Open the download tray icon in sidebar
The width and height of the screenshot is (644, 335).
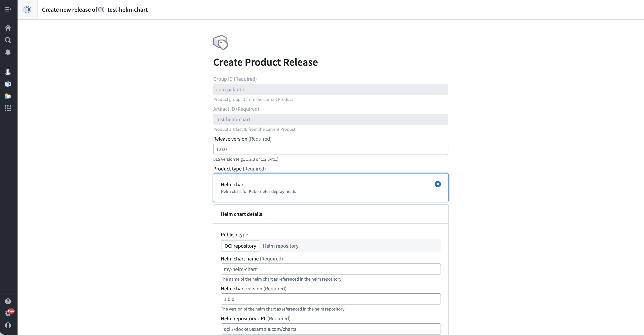pyautogui.click(x=8, y=72)
